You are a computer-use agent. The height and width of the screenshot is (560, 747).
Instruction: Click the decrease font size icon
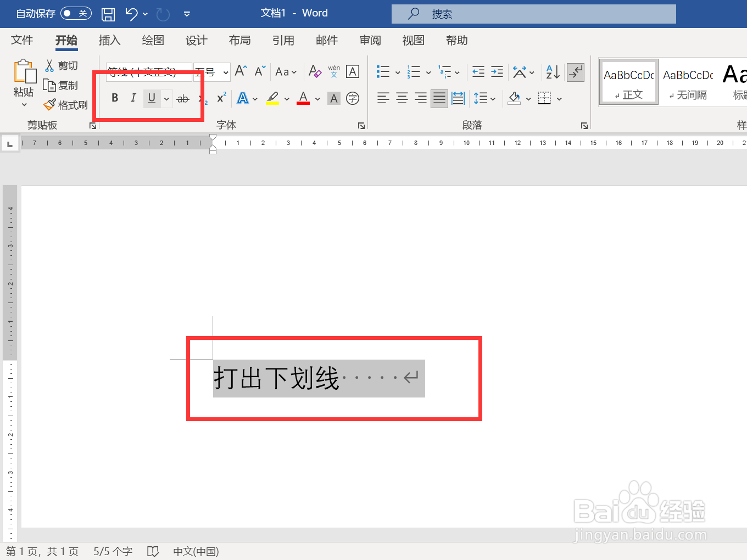tap(260, 71)
